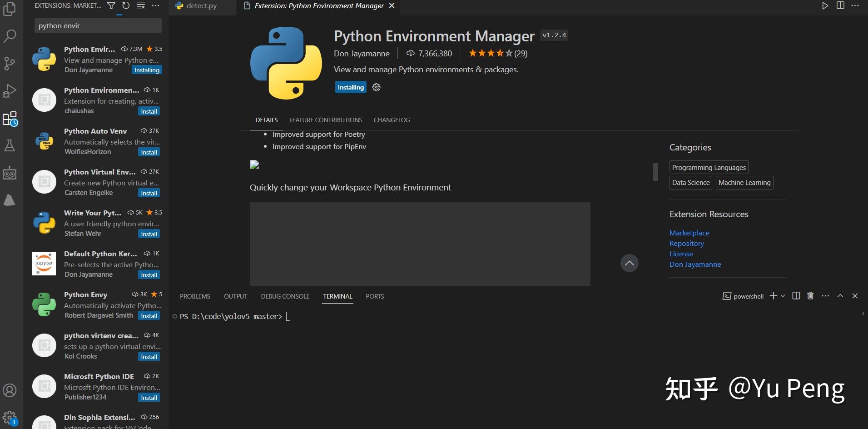The image size is (868, 429).
Task: Toggle the editor split layout icon
Action: (x=840, y=5)
